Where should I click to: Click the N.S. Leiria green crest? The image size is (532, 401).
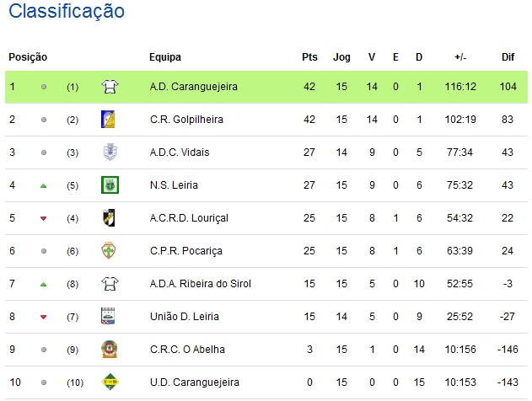coord(109,184)
